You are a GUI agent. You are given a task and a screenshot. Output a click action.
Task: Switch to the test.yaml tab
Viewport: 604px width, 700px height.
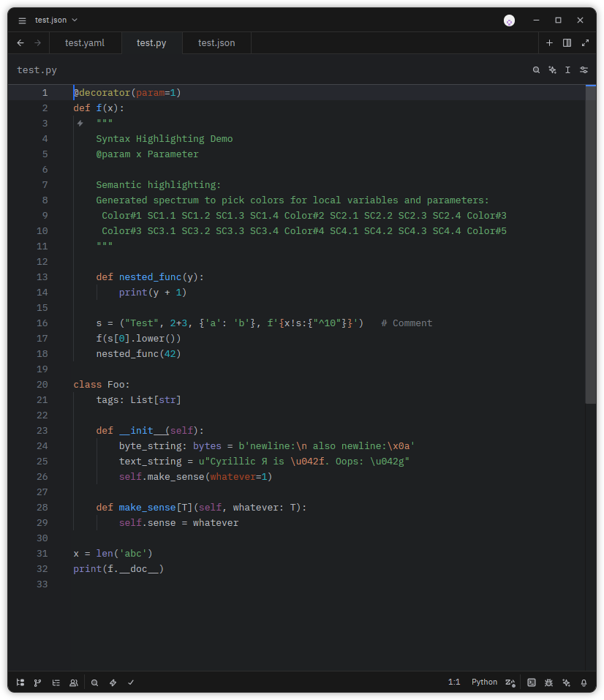(85, 43)
